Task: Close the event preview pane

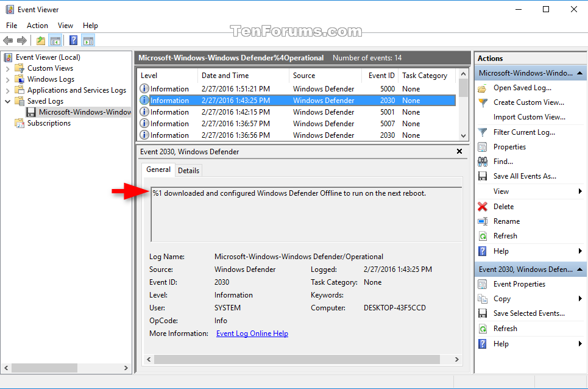Action: point(459,151)
